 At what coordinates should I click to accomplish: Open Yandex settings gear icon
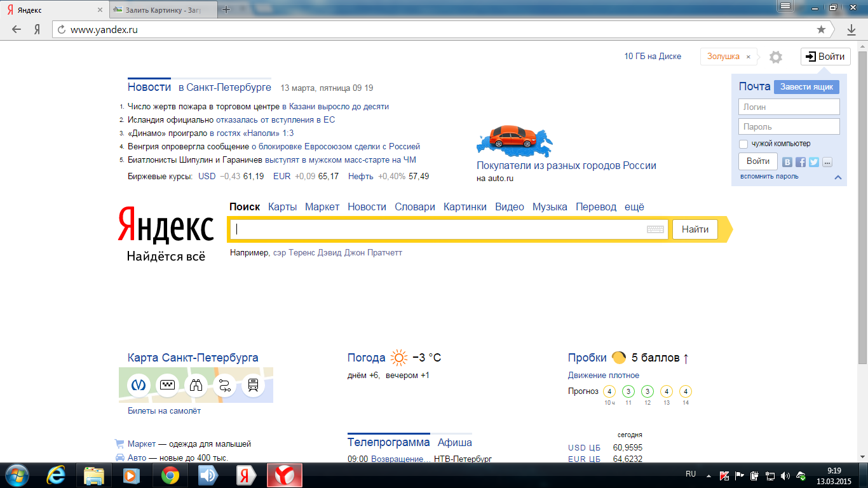[776, 57]
